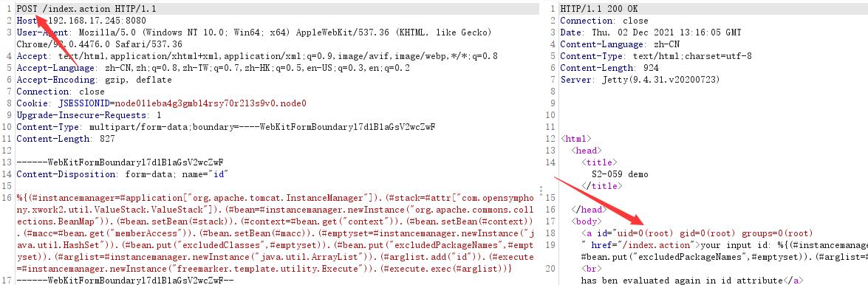Select the multipart/form-data Content-Type header
Screen dimensions: 868x285
point(226,127)
